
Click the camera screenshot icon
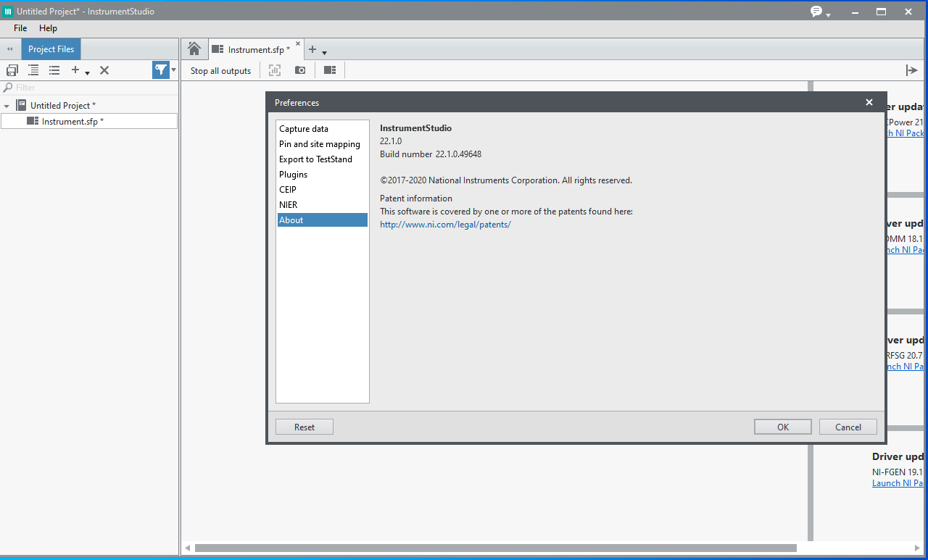click(x=300, y=70)
